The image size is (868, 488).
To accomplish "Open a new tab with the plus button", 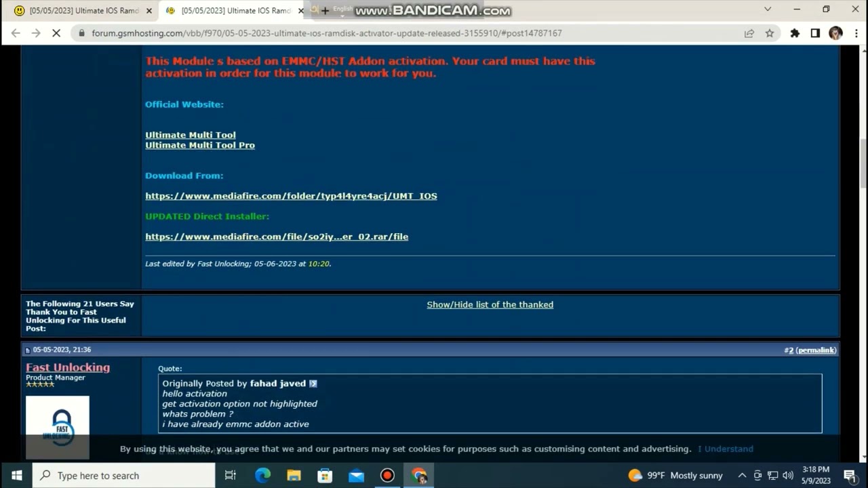I will point(325,11).
